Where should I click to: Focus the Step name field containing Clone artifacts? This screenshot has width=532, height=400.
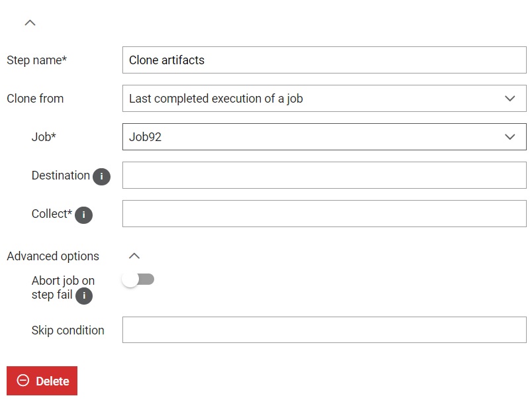click(x=324, y=60)
